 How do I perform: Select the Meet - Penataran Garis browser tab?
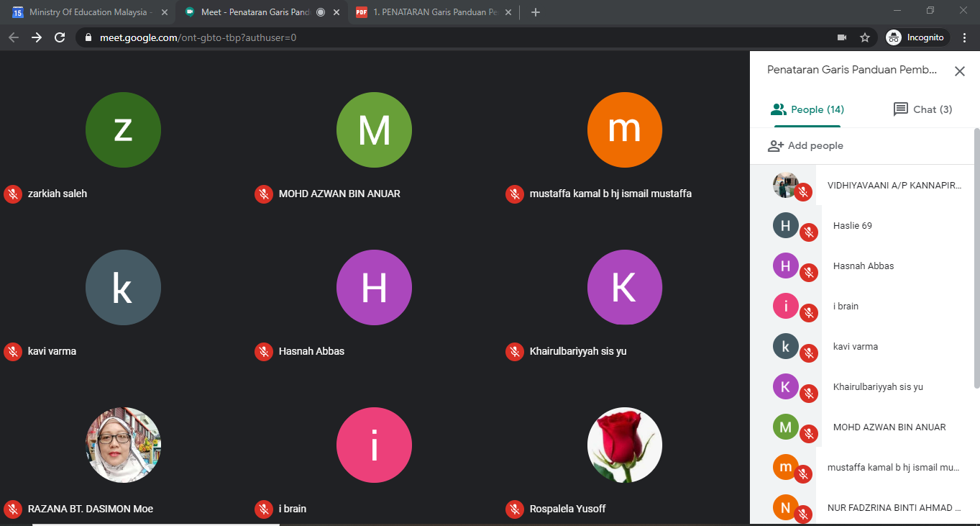[262, 12]
